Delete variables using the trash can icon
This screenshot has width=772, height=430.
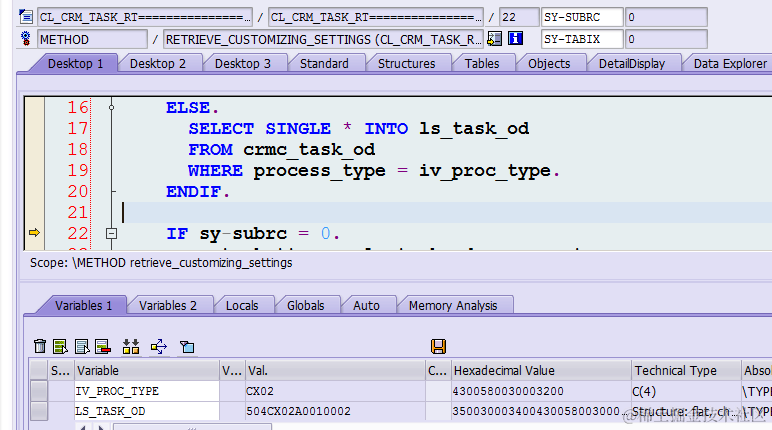click(40, 346)
